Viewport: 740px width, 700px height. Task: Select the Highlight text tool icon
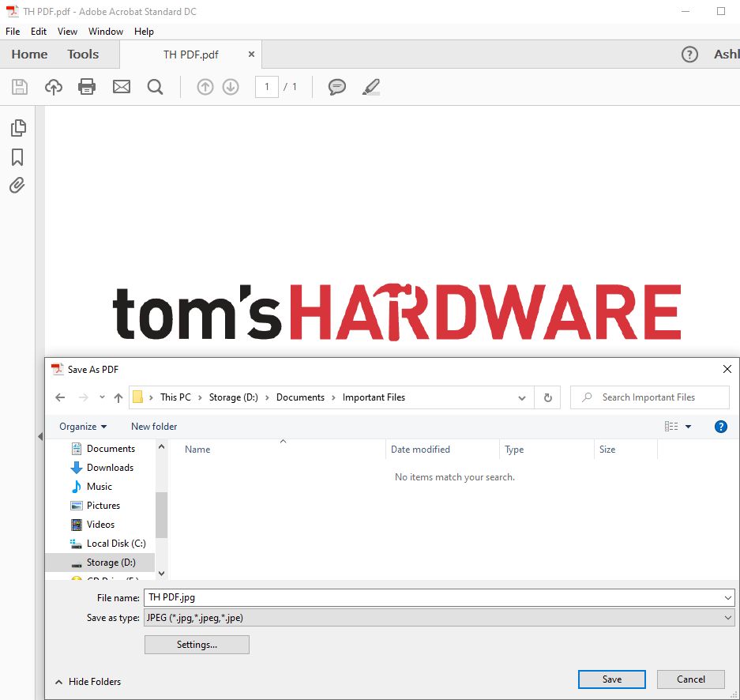coord(370,87)
